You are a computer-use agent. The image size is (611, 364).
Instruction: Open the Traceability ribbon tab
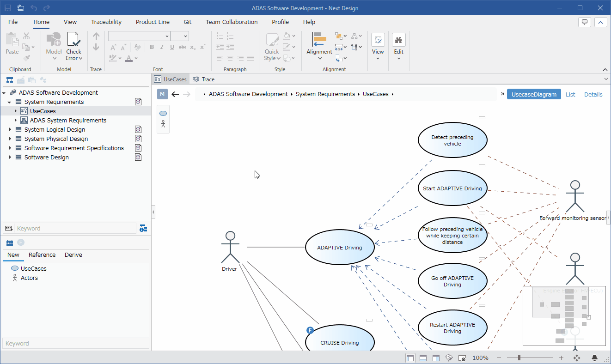click(106, 22)
